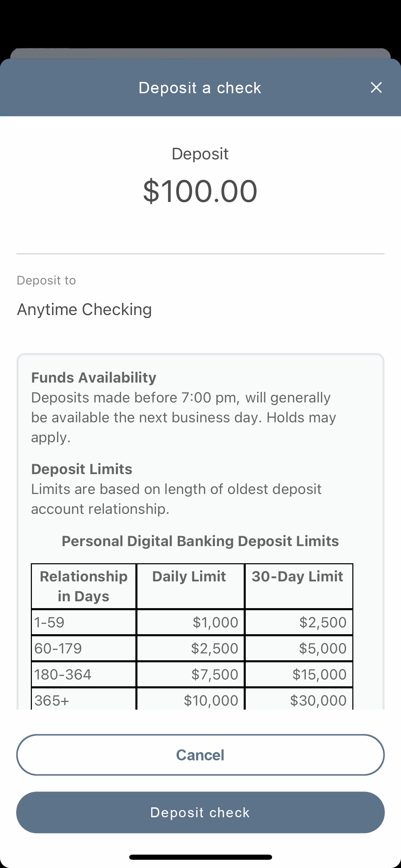
Task: Select the $100.00 deposit amount
Action: pos(200,191)
